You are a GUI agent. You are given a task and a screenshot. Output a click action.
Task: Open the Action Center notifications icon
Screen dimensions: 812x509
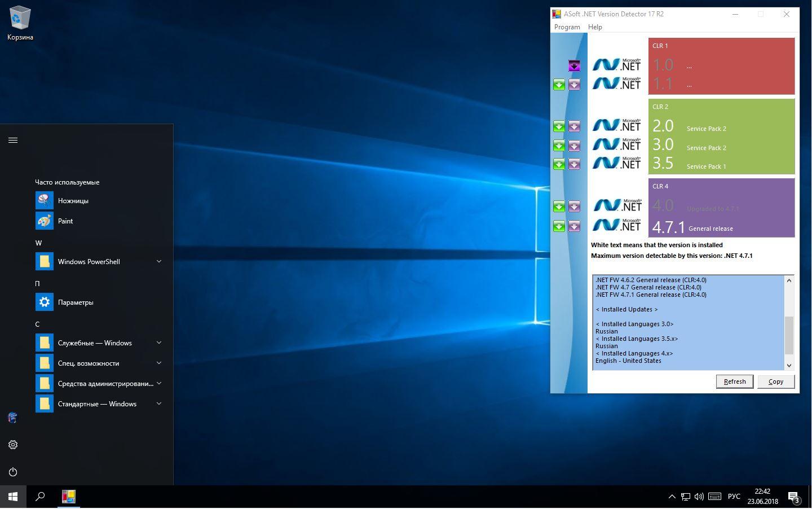pyautogui.click(x=794, y=497)
